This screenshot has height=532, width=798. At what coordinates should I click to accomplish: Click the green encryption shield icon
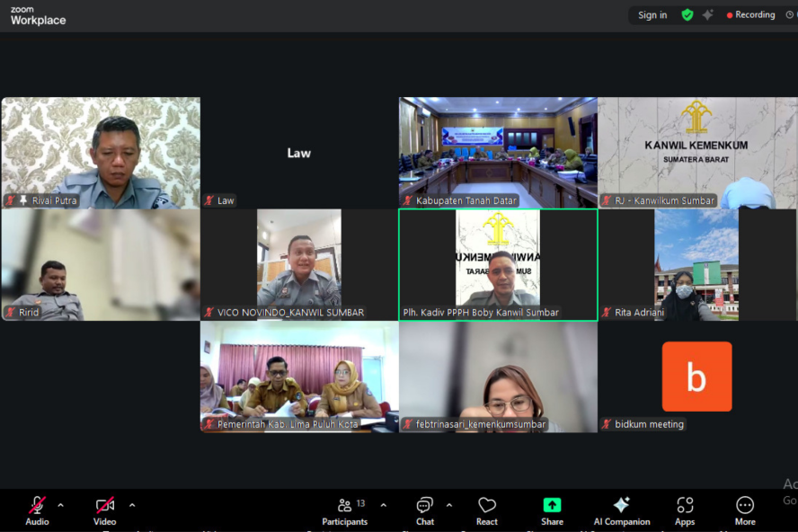point(687,15)
